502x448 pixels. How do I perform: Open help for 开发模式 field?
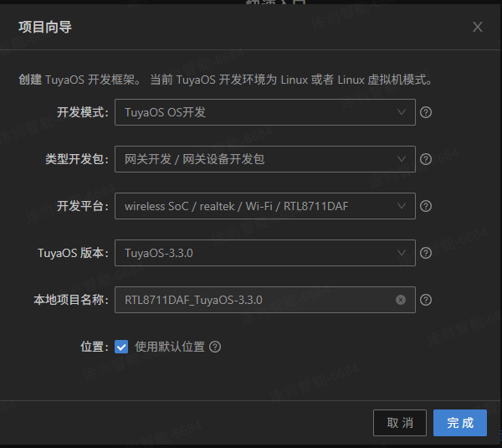click(x=426, y=112)
